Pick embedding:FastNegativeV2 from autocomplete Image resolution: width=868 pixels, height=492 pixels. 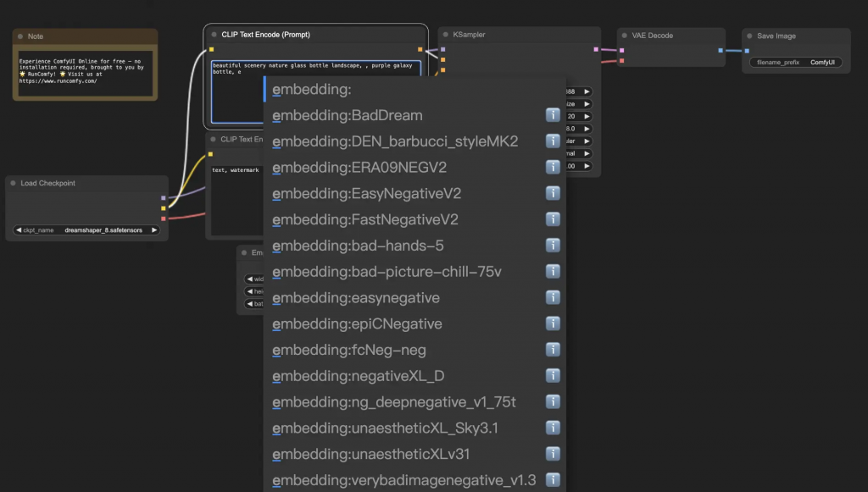(x=415, y=219)
